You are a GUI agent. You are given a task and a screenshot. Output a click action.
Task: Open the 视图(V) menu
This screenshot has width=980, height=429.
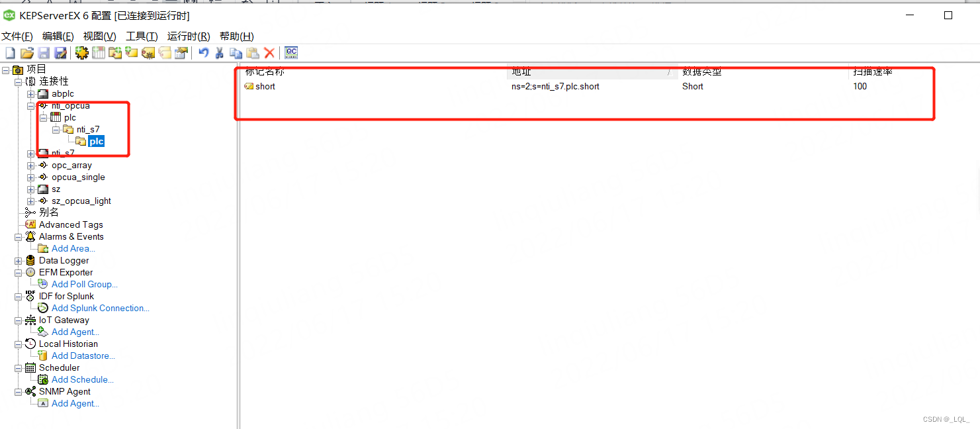(x=99, y=36)
